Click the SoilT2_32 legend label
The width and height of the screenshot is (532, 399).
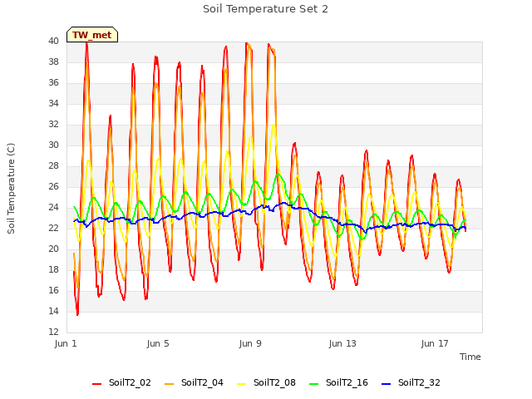tap(419, 382)
